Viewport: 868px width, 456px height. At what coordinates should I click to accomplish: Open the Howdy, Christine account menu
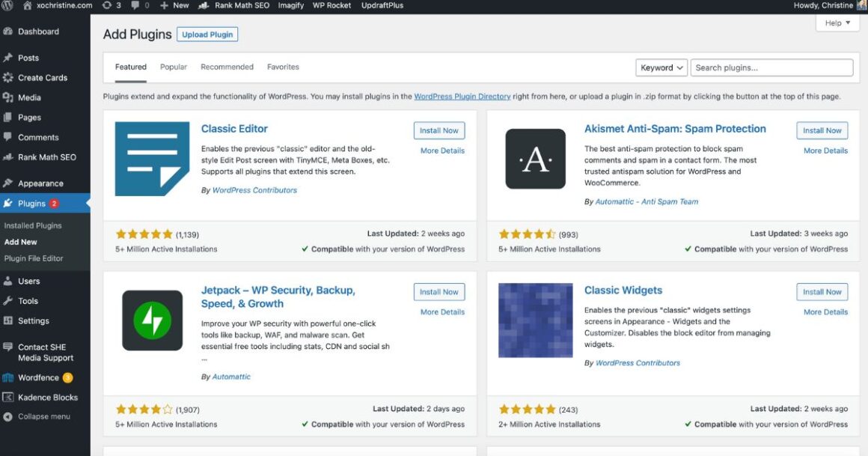click(830, 5)
